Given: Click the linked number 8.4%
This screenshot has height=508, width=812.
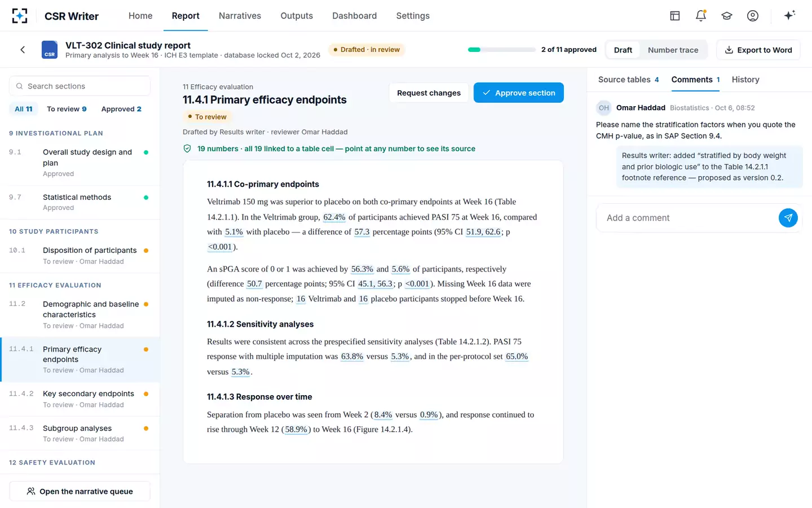Looking at the screenshot, I should (383, 415).
